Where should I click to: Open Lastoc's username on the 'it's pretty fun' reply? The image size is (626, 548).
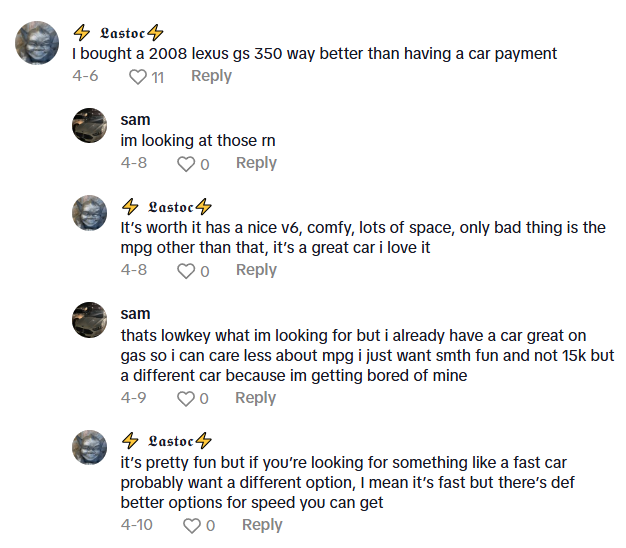point(166,441)
